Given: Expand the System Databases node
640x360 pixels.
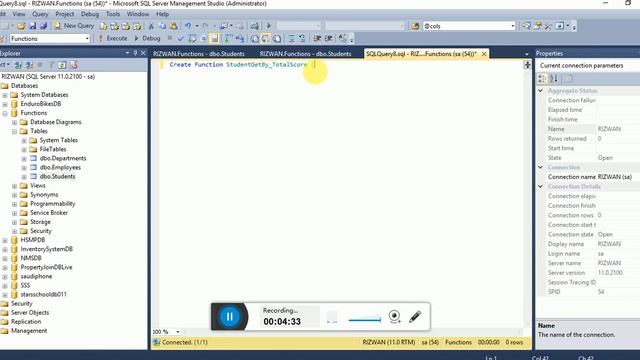Looking at the screenshot, I should [x=5, y=95].
